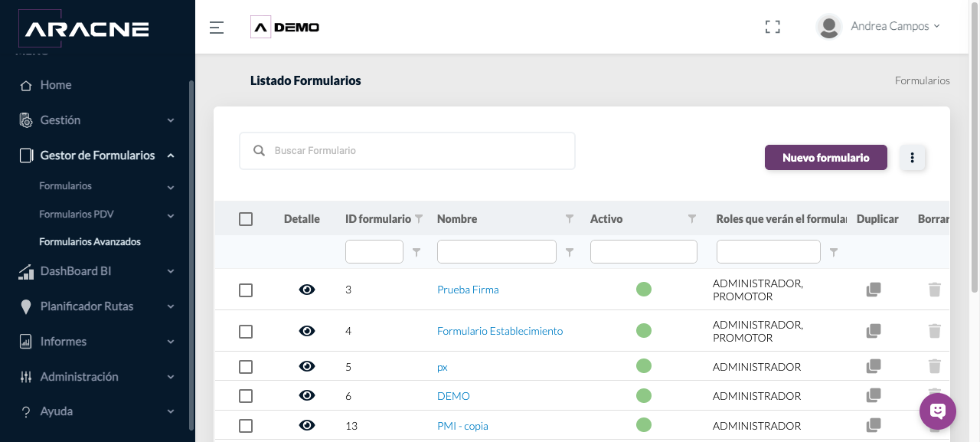The width and height of the screenshot is (980, 442).
Task: Collapse the Gestor de Formularios chevron
Action: (171, 156)
